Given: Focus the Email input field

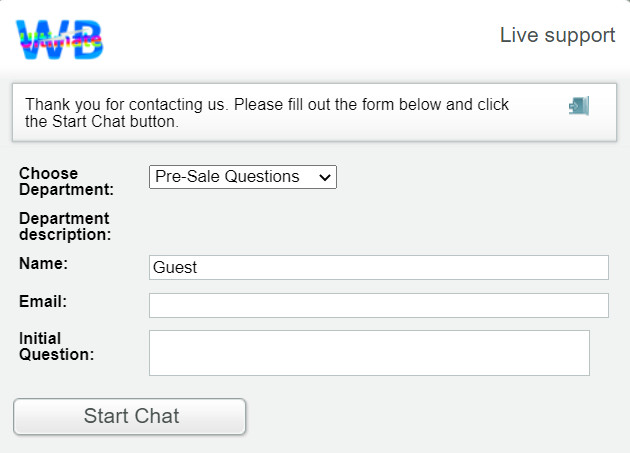Looking at the screenshot, I should tap(378, 305).
